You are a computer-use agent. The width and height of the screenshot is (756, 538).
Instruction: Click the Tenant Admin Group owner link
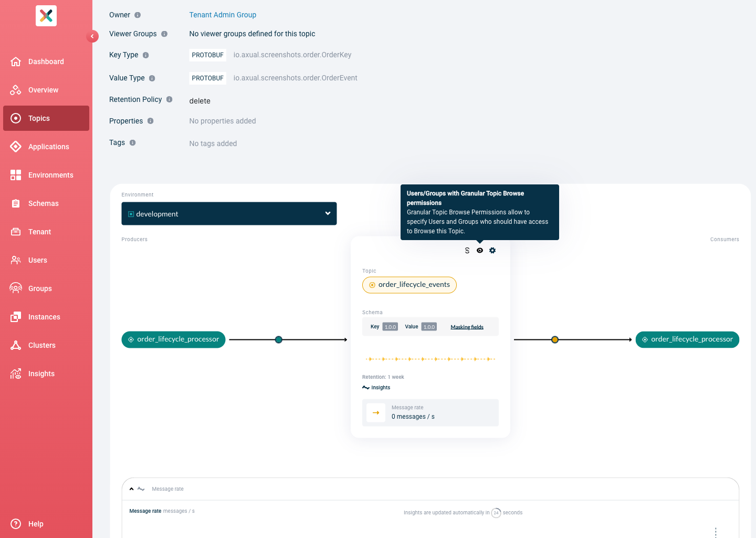[223, 15]
